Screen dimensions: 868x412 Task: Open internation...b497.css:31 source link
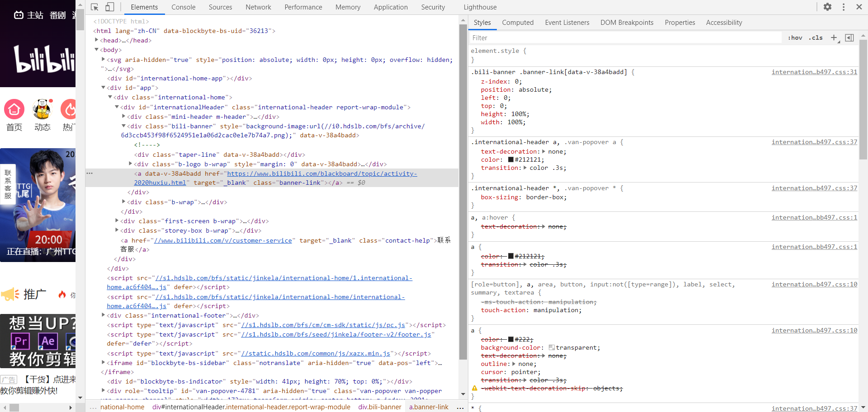coord(814,72)
